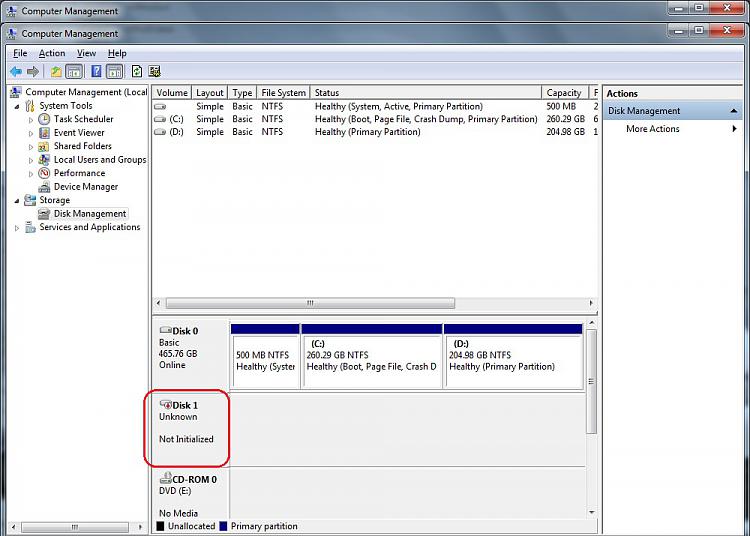Click the Unallocated black legend swatch

pyautogui.click(x=161, y=526)
